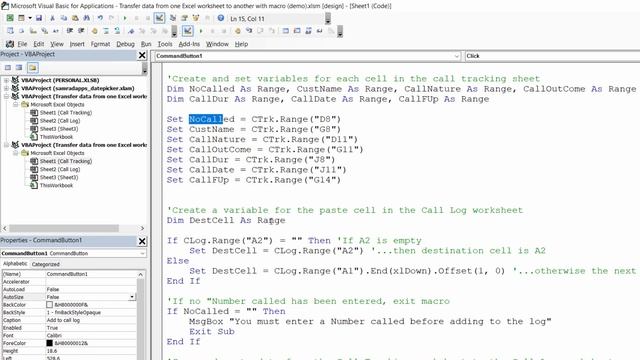Open the Locals Window from Debug toolbar

[285, 31]
